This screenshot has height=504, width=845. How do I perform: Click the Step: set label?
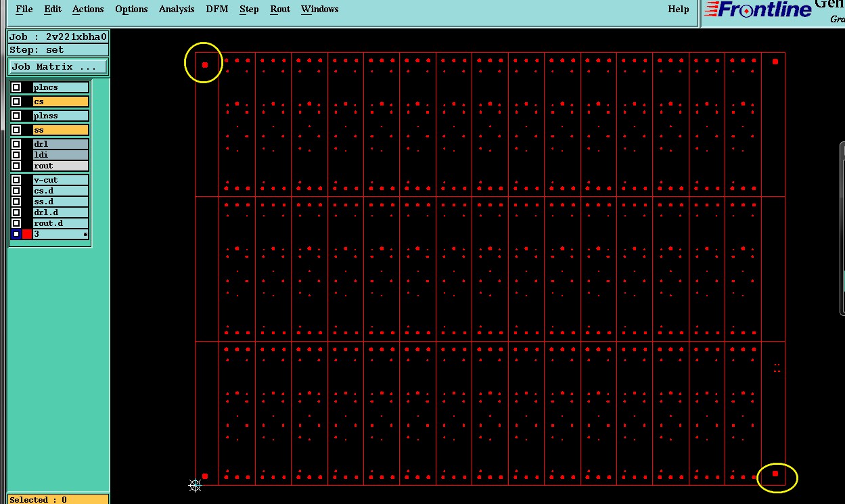[x=58, y=50]
